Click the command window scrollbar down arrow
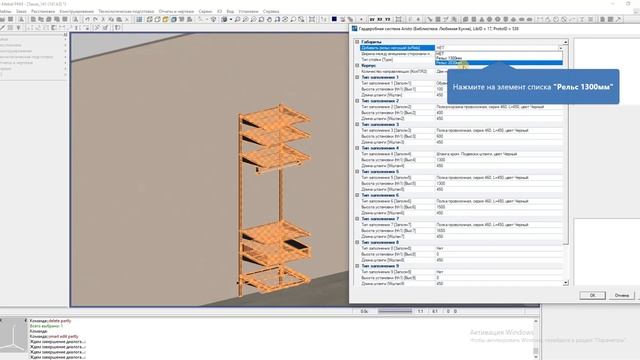The width and height of the screenshot is (640, 360). pyautogui.click(x=536, y=357)
